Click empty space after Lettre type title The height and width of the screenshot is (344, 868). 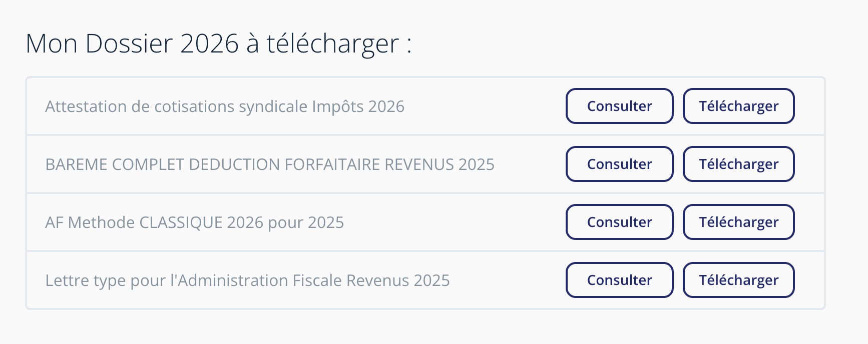(x=508, y=280)
